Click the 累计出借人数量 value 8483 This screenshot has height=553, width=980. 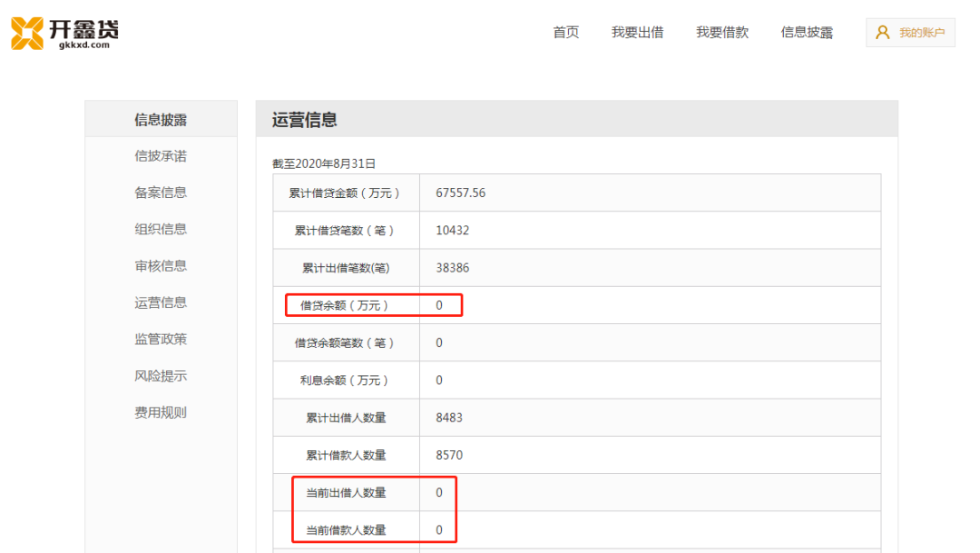449,418
